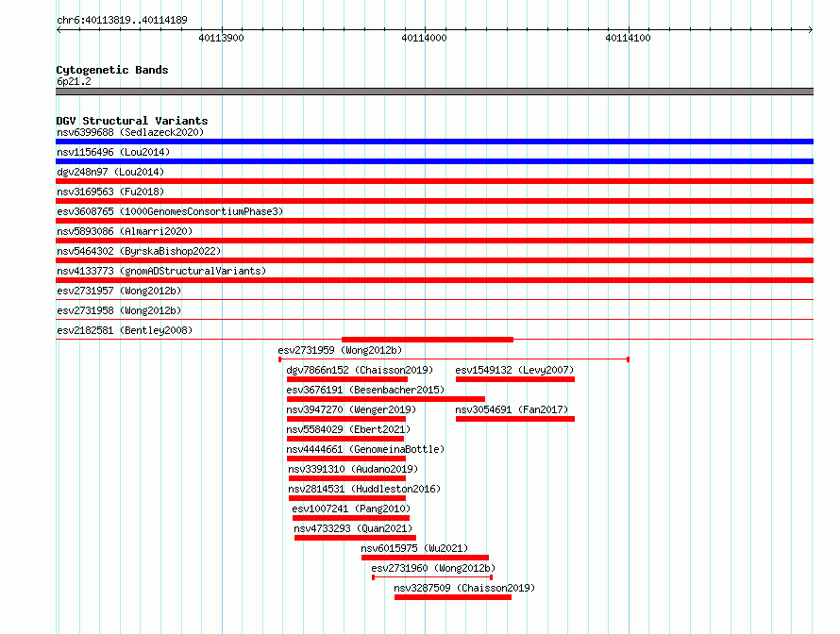
Task: Click nsv4133773 (gnomADStructuralVariants) label
Action: click(161, 271)
